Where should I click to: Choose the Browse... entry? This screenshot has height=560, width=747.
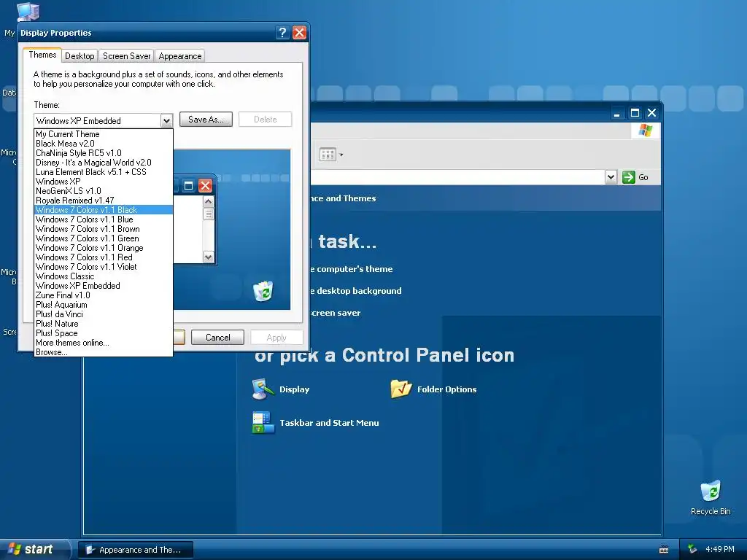point(104,352)
